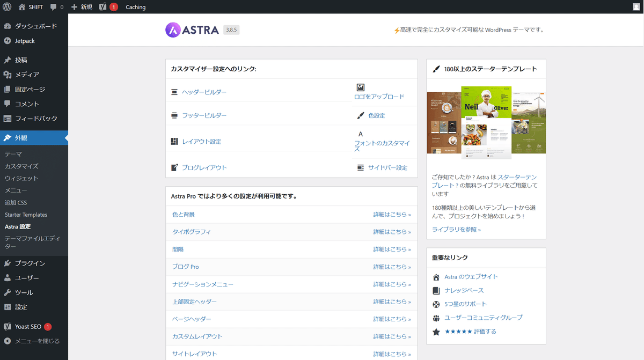The width and height of the screenshot is (644, 360).
Task: Open 色設定 link
Action: tap(377, 115)
